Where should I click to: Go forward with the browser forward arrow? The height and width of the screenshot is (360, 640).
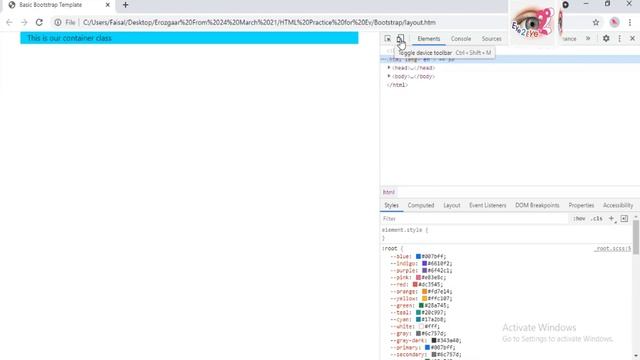click(24, 22)
